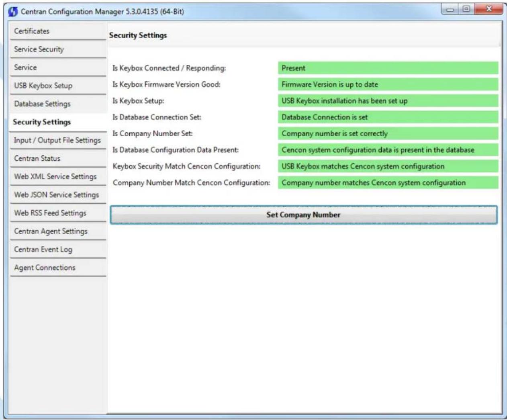This screenshot has height=420, width=507.
Task: Click the 'Security Settings' panel heading
Action: click(138, 35)
